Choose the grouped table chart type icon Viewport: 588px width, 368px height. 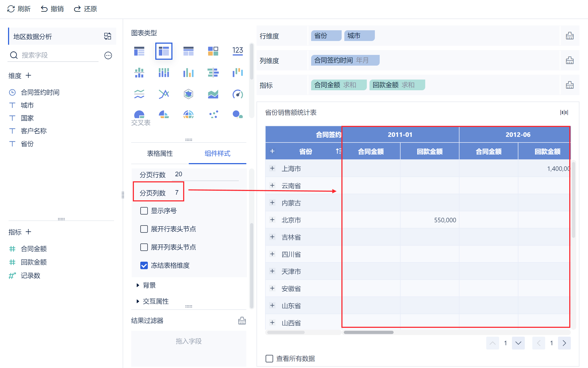(189, 51)
